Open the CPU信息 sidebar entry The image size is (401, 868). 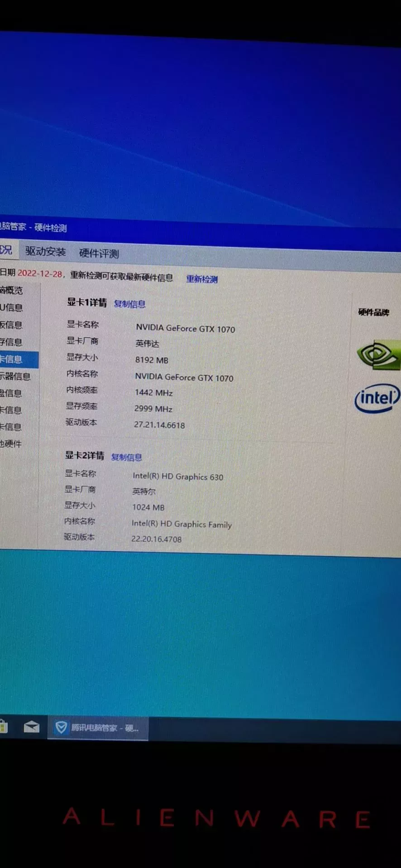[11, 307]
